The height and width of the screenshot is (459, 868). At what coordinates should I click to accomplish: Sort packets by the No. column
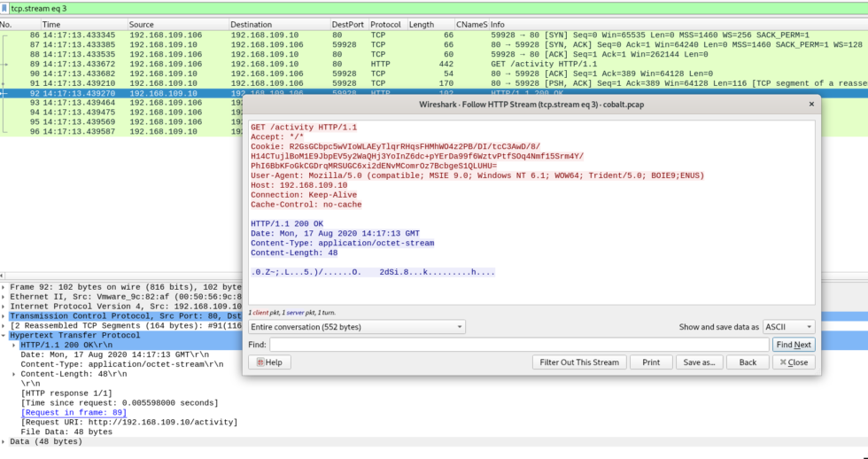[19, 24]
